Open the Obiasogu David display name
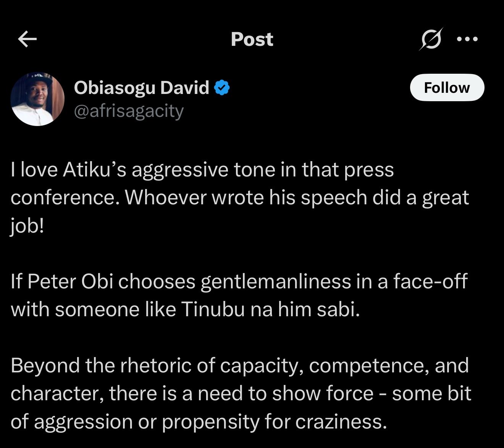Viewport: 504px width, 448px height. [x=142, y=88]
